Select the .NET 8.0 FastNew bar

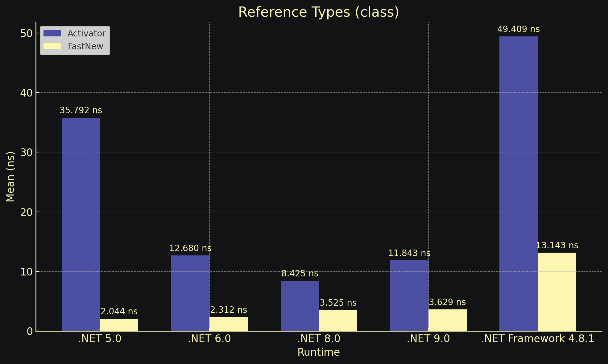338,321
